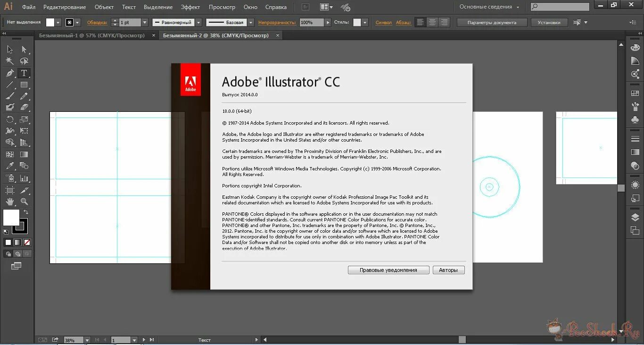Screen dimensions: 644x345
Task: Open the artboard number dropdown
Action: click(x=134, y=340)
